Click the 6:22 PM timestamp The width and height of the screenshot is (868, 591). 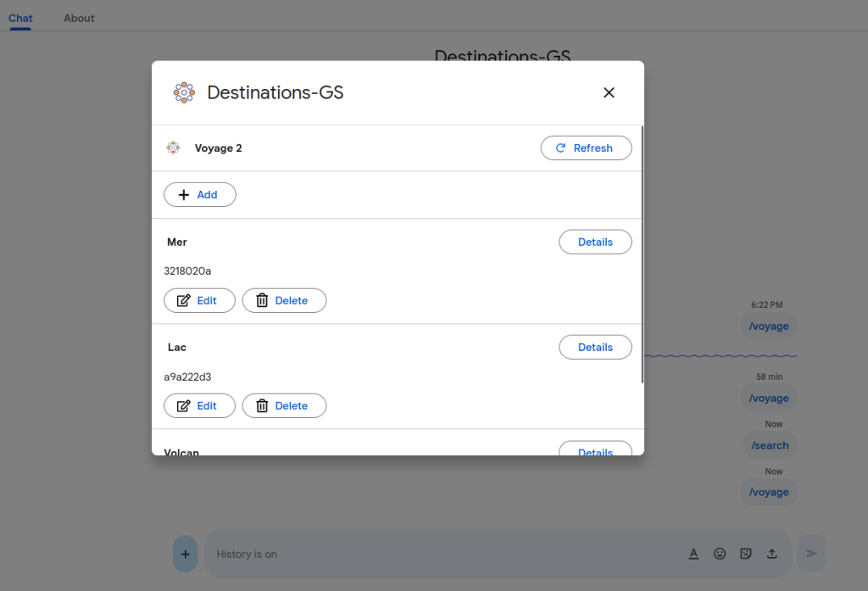click(766, 304)
